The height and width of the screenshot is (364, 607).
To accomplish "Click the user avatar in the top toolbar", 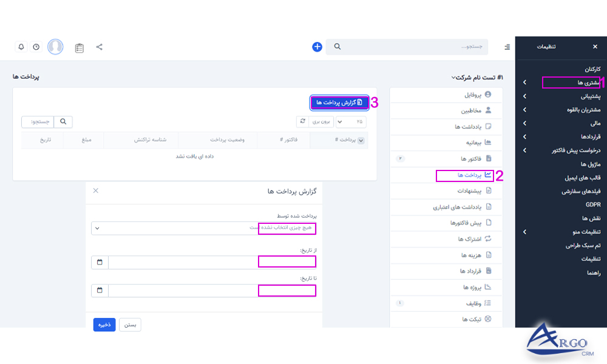I will coord(55,47).
